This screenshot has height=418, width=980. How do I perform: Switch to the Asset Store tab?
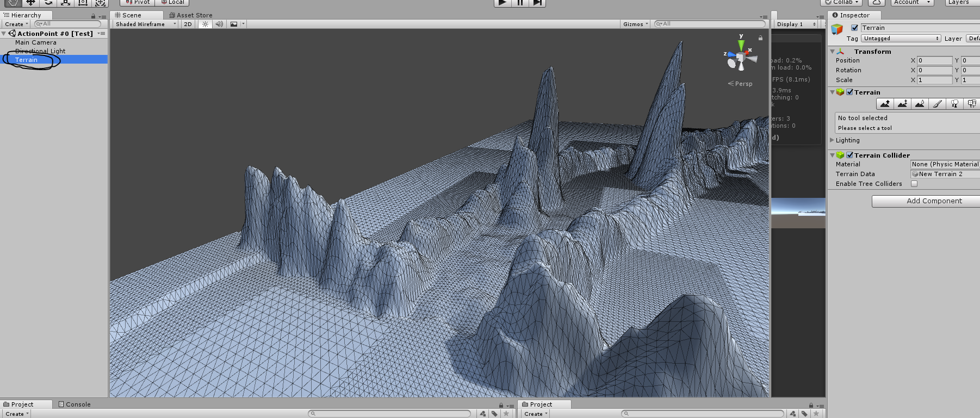[191, 15]
